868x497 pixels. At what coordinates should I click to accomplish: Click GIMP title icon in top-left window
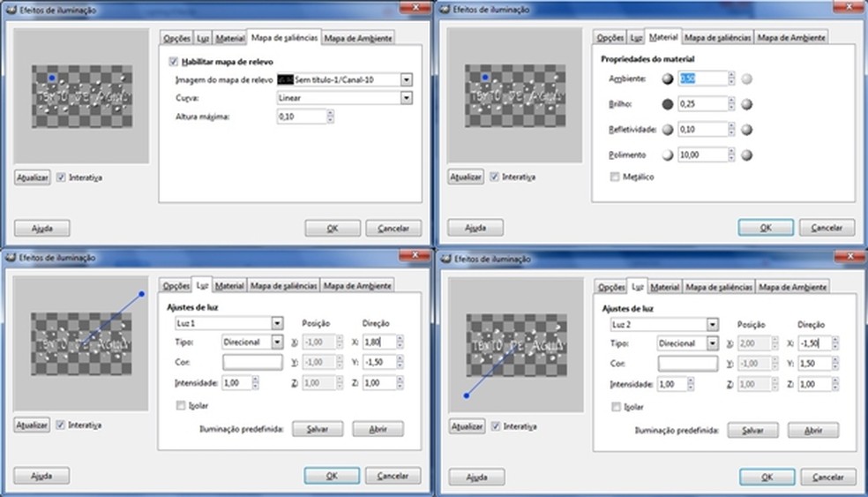(11, 10)
